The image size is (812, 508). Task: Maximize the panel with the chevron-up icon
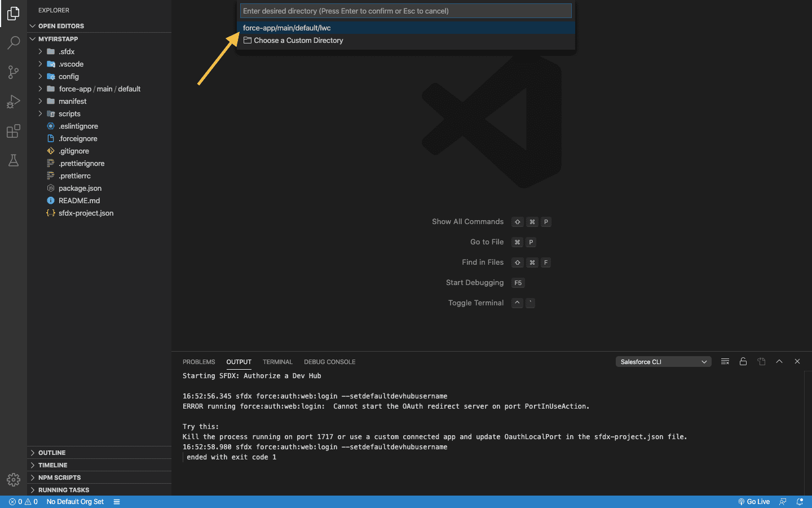(x=779, y=361)
